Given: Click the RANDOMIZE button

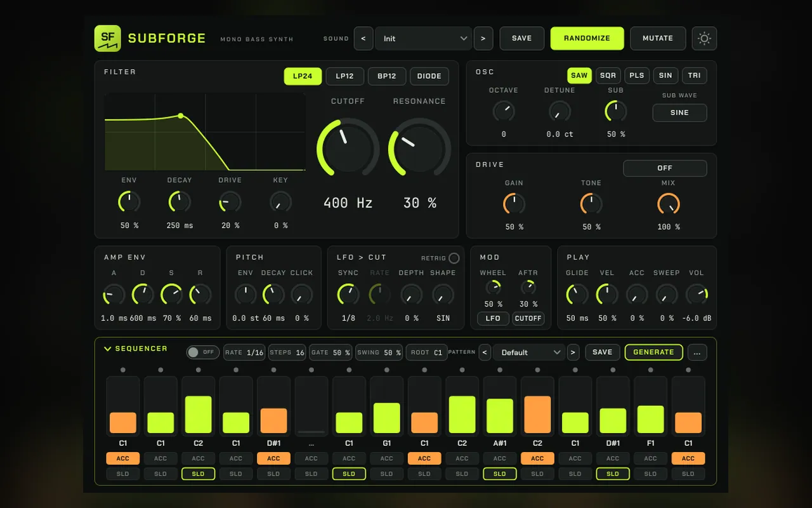Looking at the screenshot, I should pyautogui.click(x=587, y=38).
